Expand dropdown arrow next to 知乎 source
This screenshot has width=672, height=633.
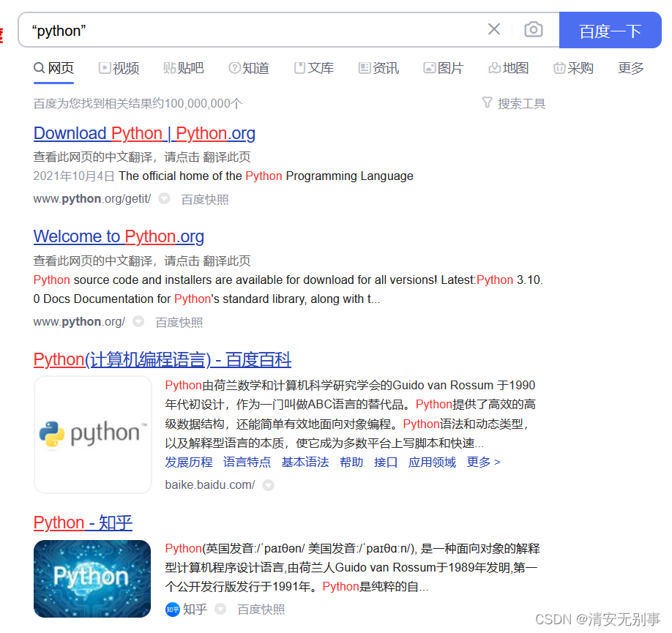(220, 609)
